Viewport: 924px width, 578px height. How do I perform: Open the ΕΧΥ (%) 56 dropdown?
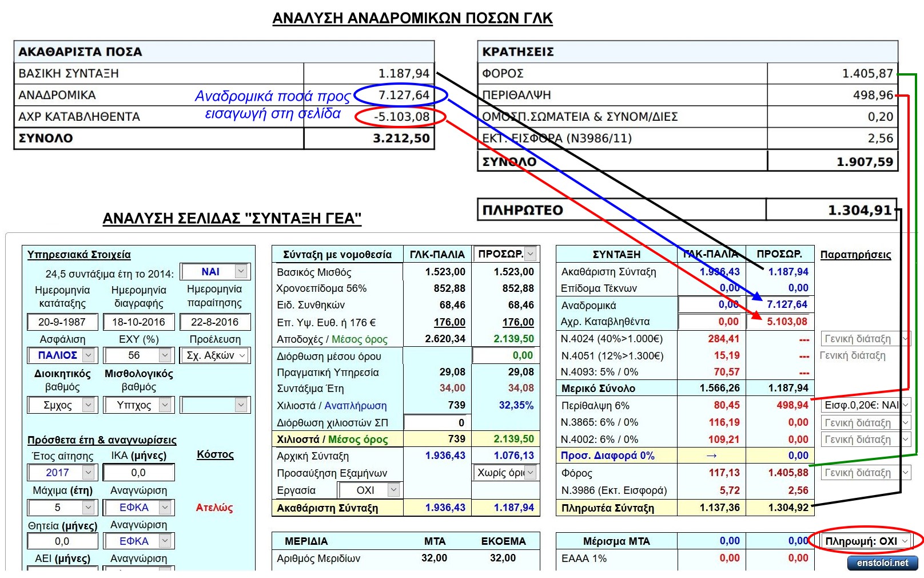pos(138,355)
